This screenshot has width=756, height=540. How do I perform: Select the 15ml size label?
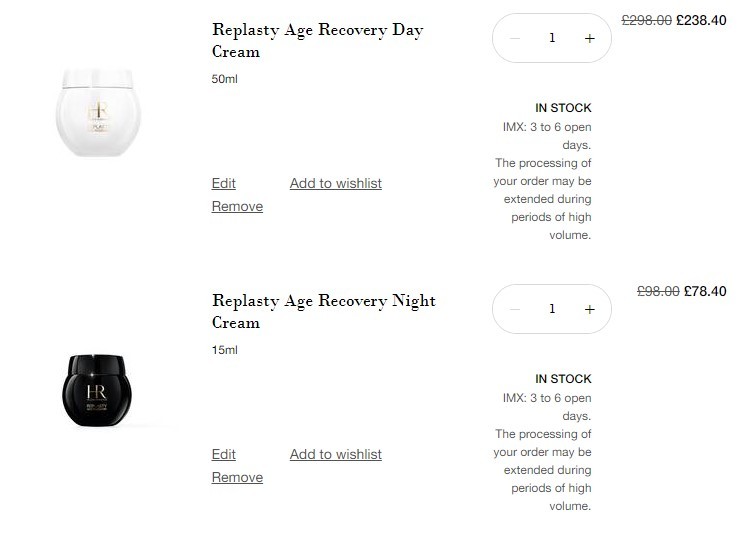[x=225, y=350]
